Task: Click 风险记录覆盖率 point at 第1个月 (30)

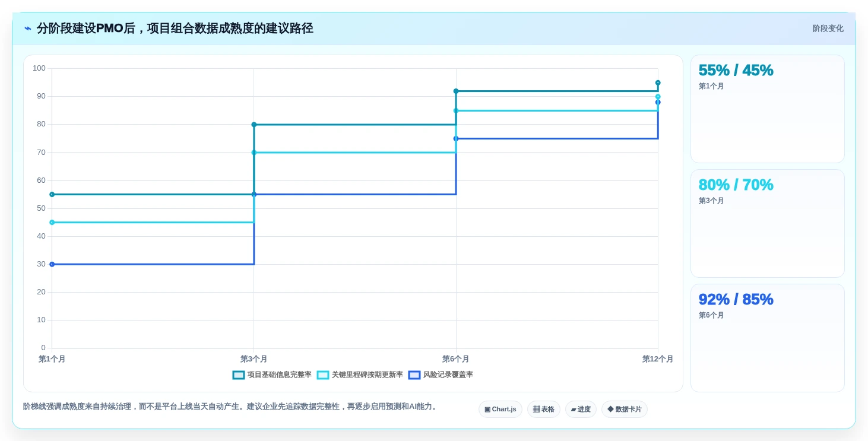Action: click(x=52, y=264)
